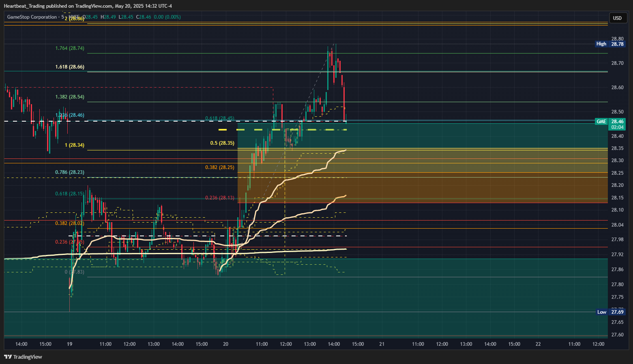Click 27.98 on the price axis
Viewport: 633px width, 364px height.
click(x=617, y=240)
